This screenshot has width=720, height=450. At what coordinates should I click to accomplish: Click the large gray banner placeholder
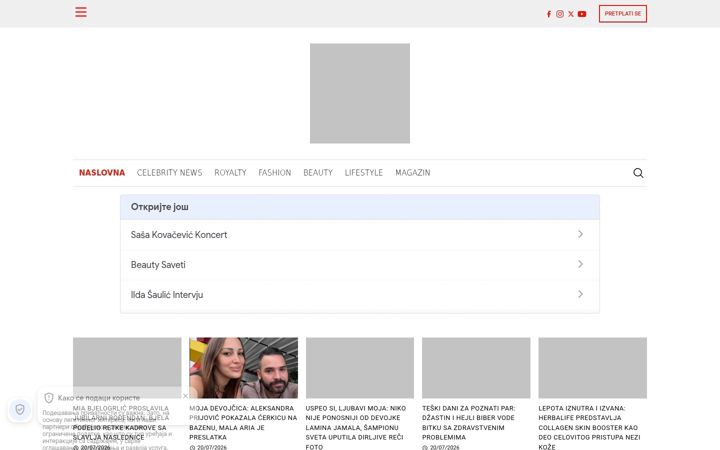click(x=360, y=94)
